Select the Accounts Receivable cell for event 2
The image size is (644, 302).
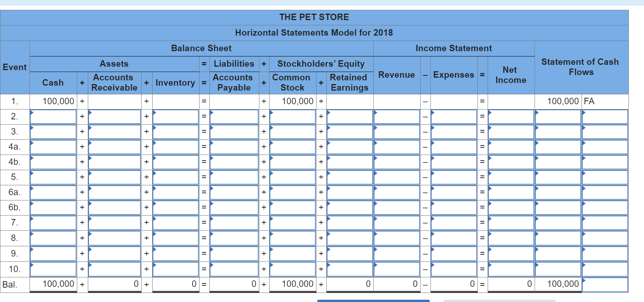(115, 117)
